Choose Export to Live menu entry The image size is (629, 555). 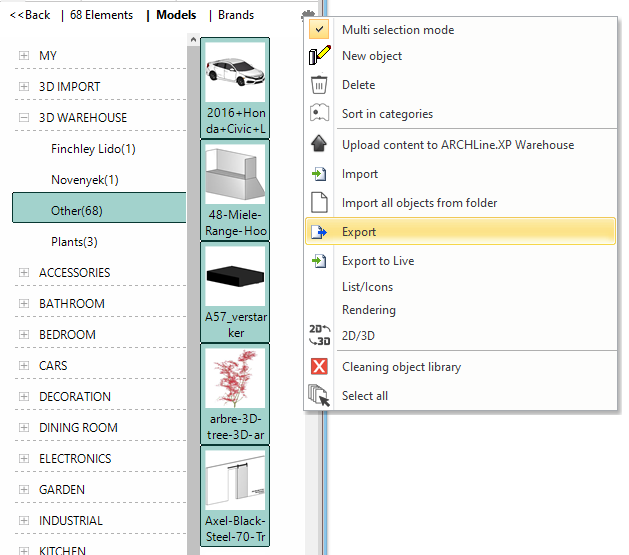pos(461,261)
